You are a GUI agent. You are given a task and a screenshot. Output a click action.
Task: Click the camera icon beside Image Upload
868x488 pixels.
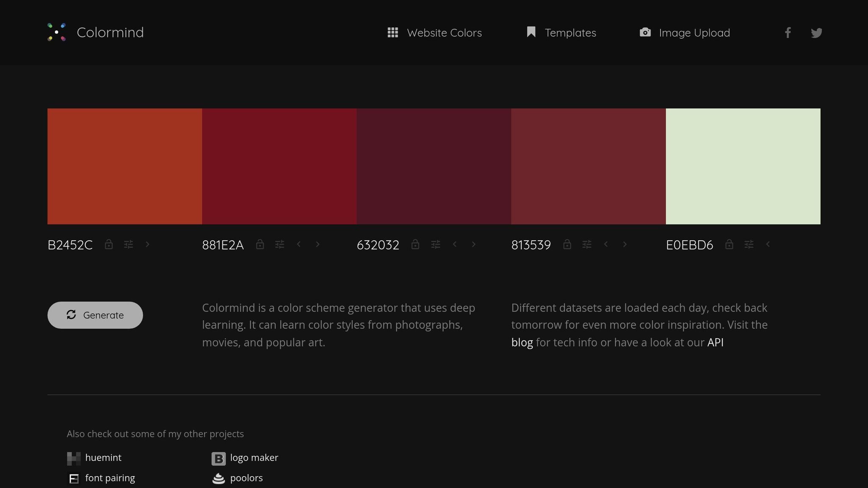(645, 32)
